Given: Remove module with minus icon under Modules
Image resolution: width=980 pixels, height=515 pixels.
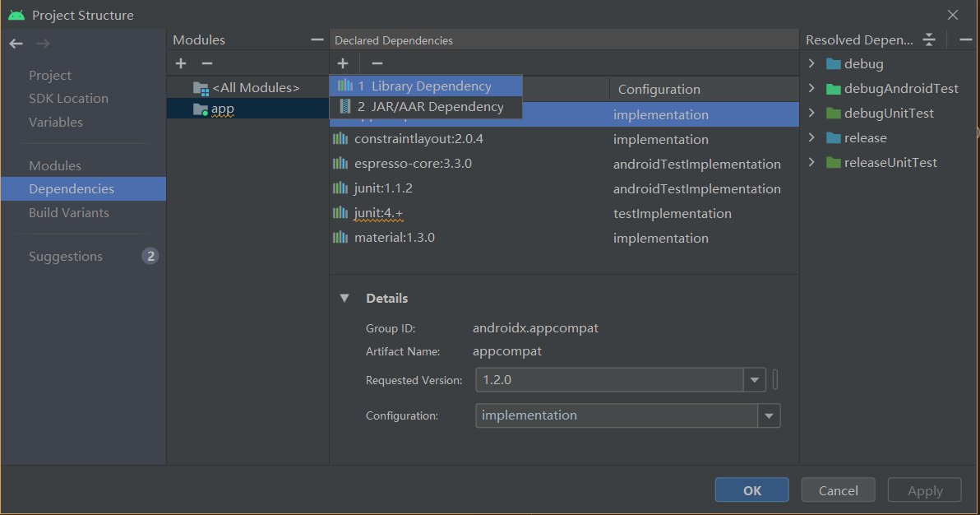Looking at the screenshot, I should [207, 63].
